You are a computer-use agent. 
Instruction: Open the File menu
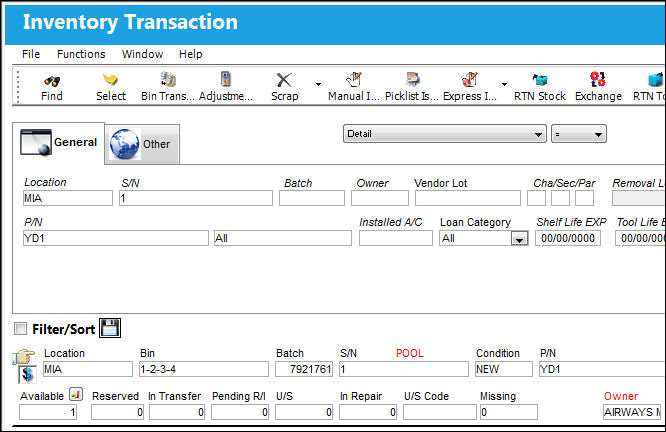[x=31, y=54]
